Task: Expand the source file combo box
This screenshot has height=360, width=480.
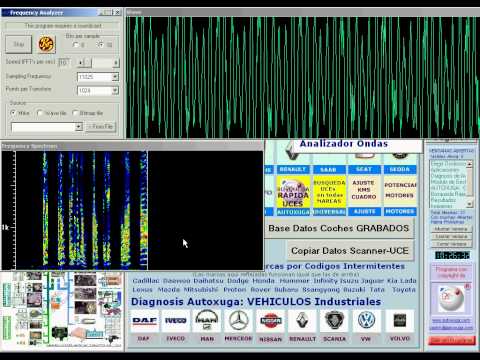Action: coord(79,127)
